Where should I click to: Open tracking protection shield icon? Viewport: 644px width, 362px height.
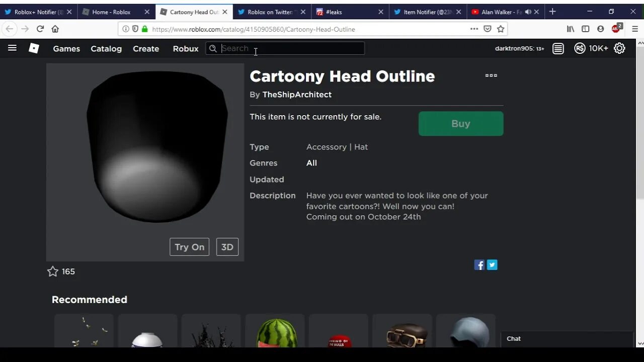tap(135, 29)
